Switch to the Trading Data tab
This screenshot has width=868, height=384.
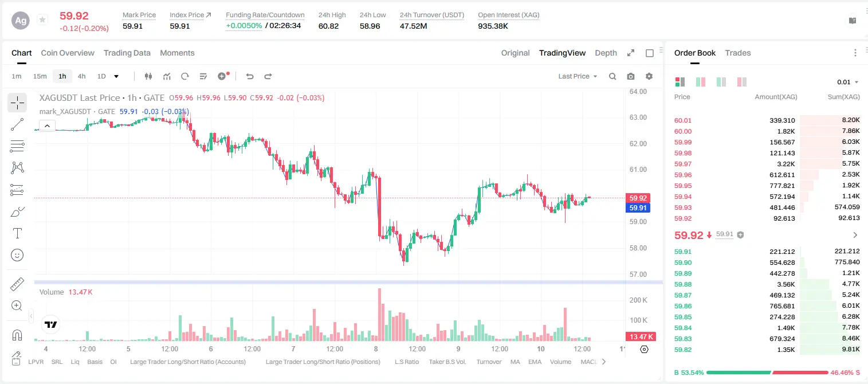click(127, 53)
